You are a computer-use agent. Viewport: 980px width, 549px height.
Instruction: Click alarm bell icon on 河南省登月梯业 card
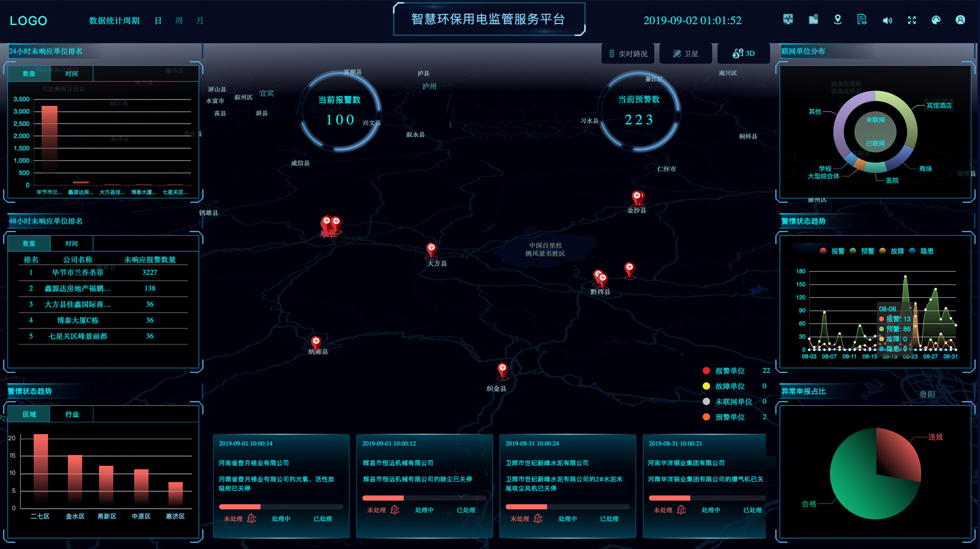point(252,518)
